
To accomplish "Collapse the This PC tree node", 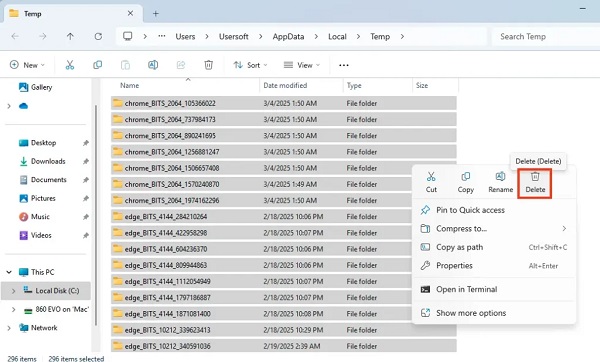I will (9, 272).
